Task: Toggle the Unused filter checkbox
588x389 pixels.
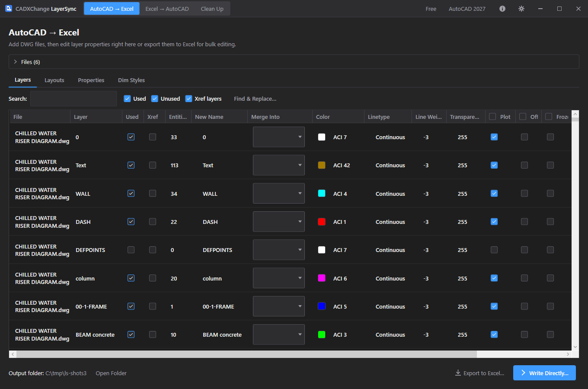Action: [155, 99]
